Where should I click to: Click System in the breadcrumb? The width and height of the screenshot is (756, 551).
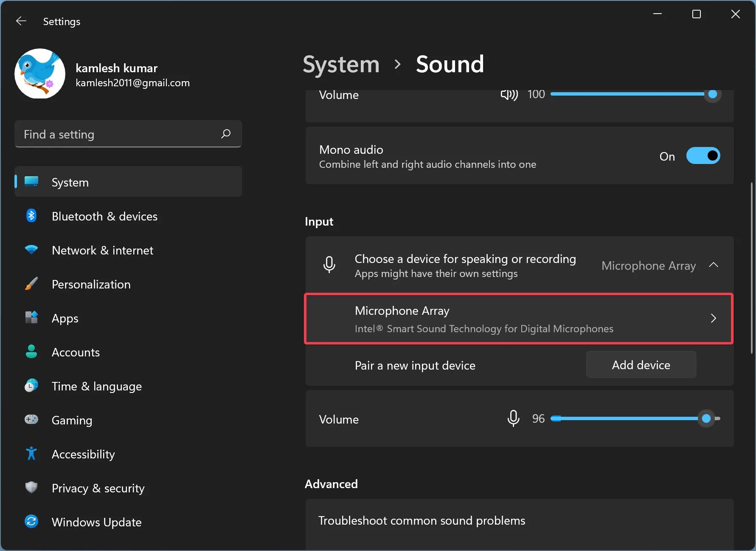click(x=341, y=65)
